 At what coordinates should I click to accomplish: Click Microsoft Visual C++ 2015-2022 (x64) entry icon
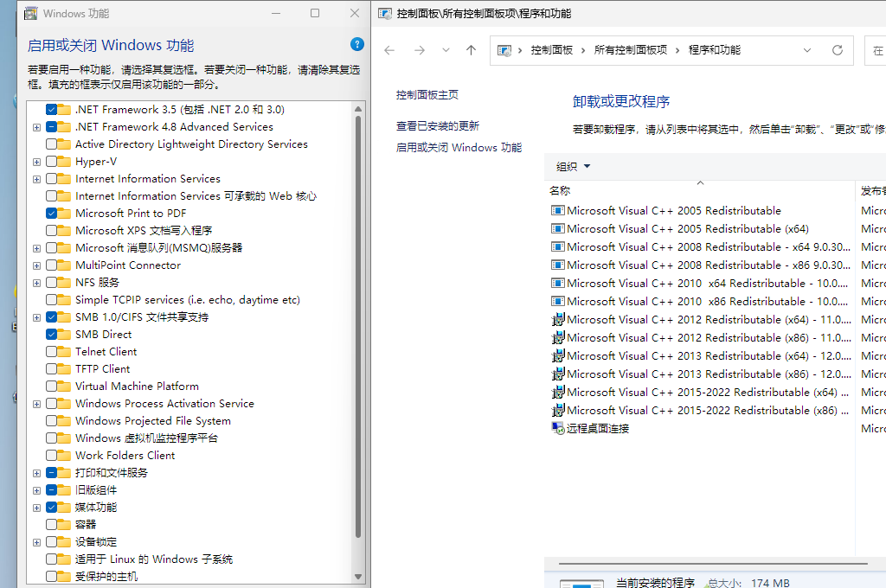click(x=560, y=392)
